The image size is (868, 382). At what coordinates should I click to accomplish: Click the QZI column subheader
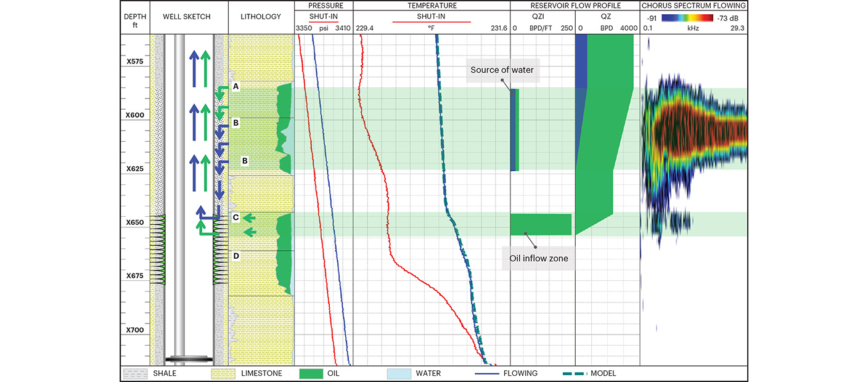click(542, 17)
